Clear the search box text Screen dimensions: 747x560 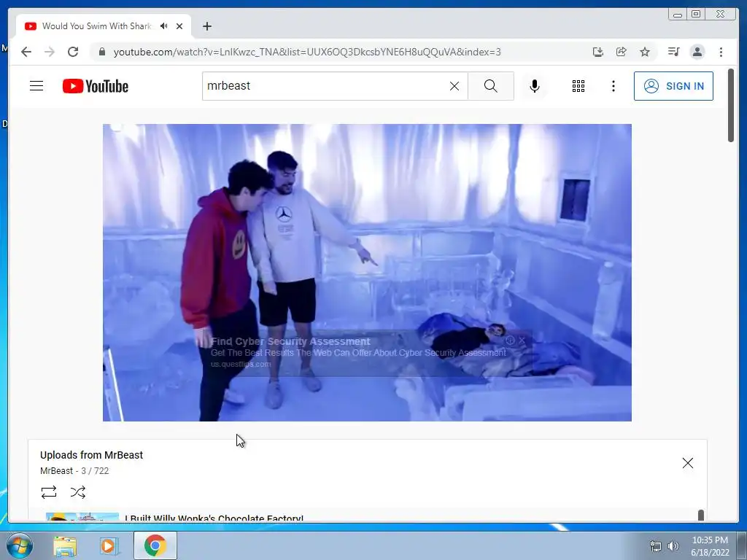(454, 86)
